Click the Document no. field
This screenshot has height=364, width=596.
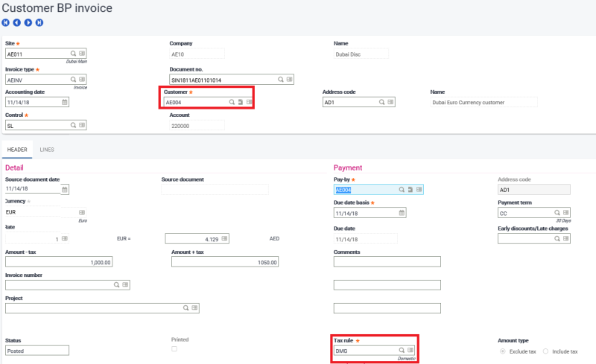click(223, 79)
